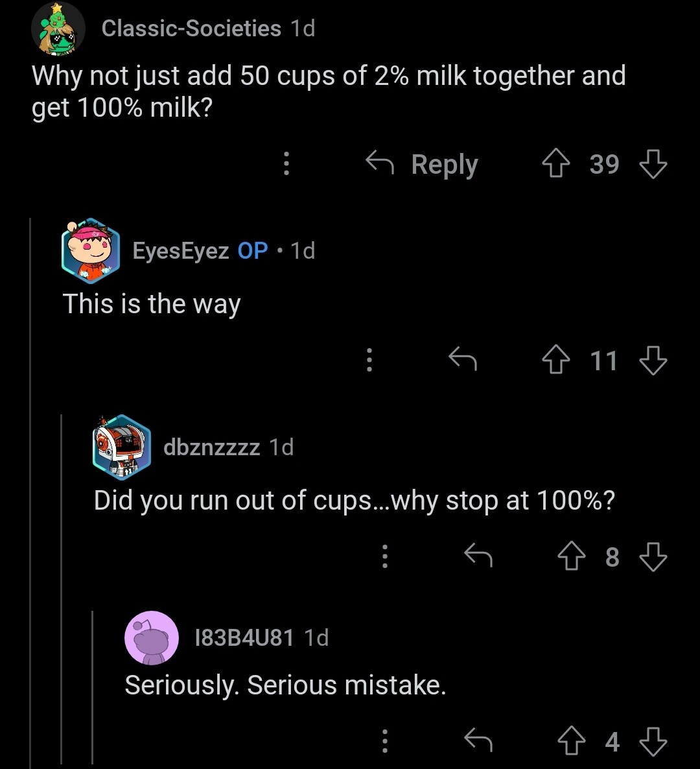Screen dimensions: 700x769
Task: Open Classic-Societies user profile
Action: (x=191, y=29)
